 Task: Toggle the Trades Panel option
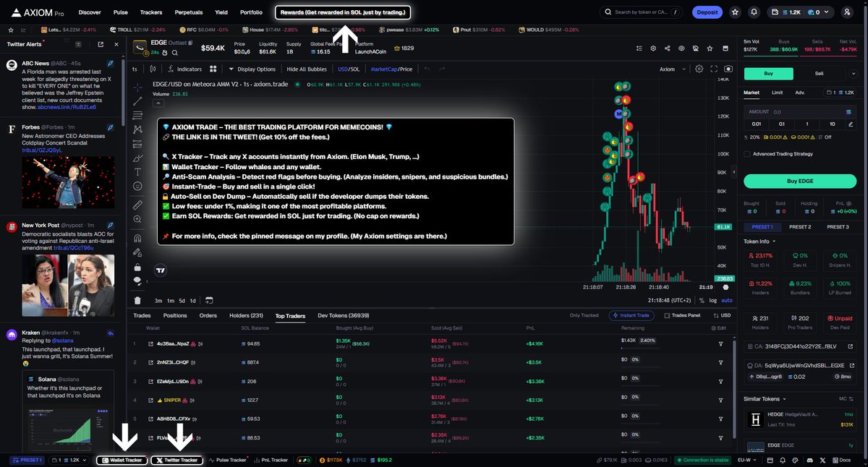tap(681, 315)
